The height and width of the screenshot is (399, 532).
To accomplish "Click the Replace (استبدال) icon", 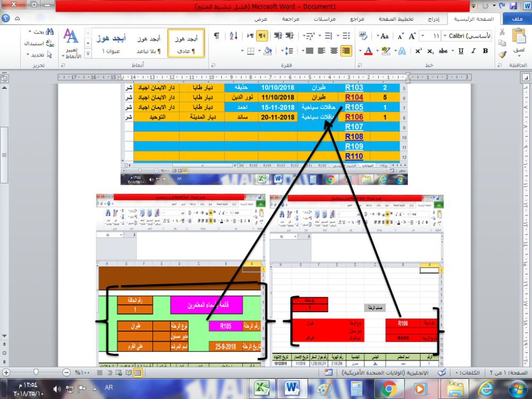I will pos(50,43).
